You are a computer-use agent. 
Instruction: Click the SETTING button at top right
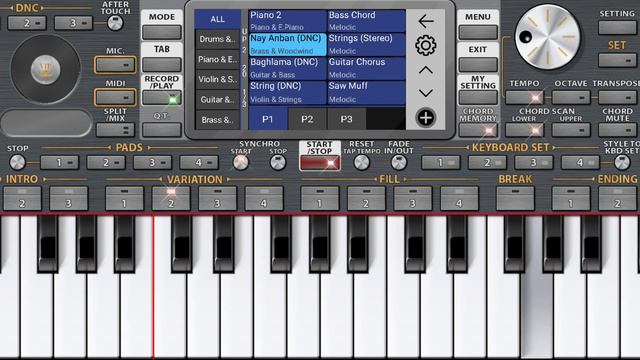[x=618, y=28]
